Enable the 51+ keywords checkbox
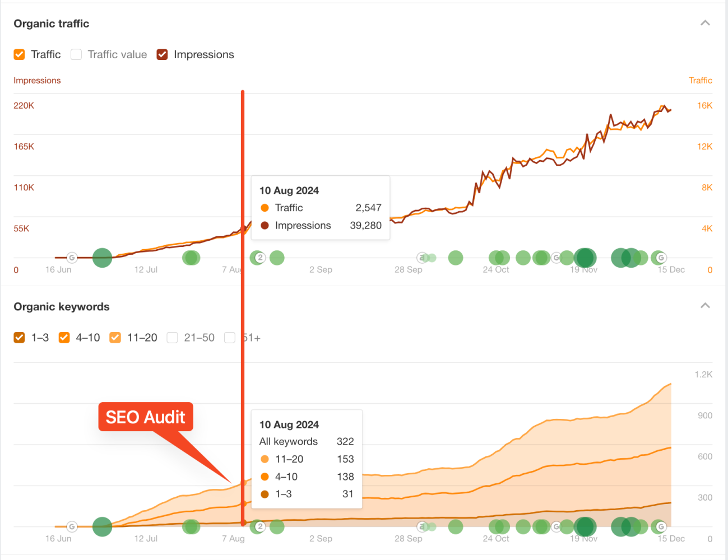Viewport: 728px width, 560px height. (x=229, y=338)
